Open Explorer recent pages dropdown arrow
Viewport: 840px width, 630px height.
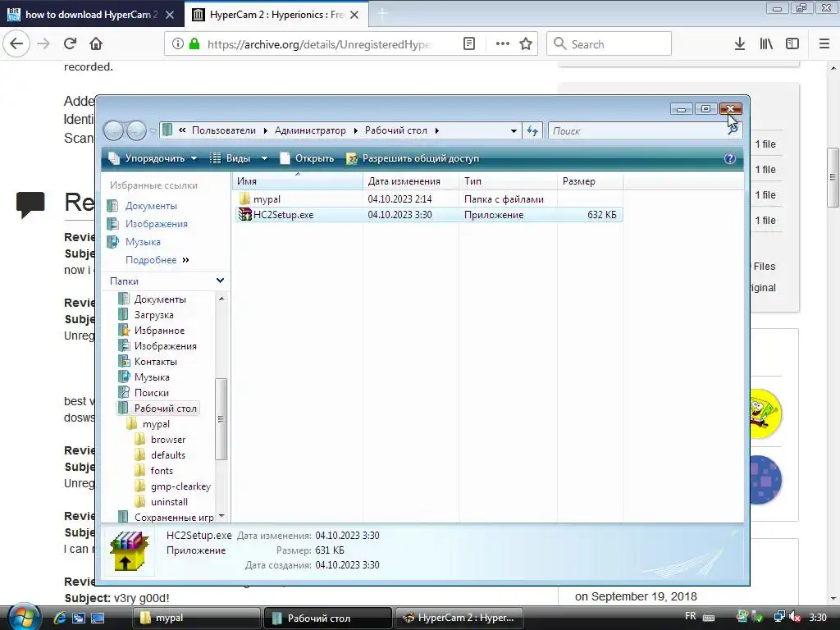tap(153, 130)
